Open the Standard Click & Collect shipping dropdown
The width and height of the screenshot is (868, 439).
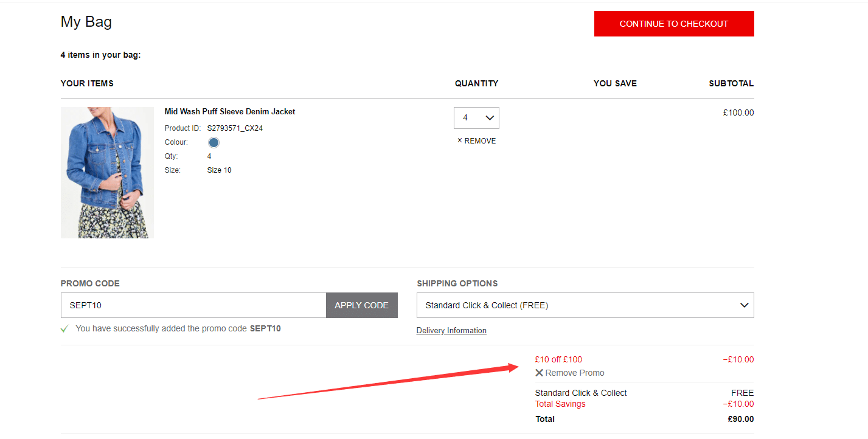585,305
